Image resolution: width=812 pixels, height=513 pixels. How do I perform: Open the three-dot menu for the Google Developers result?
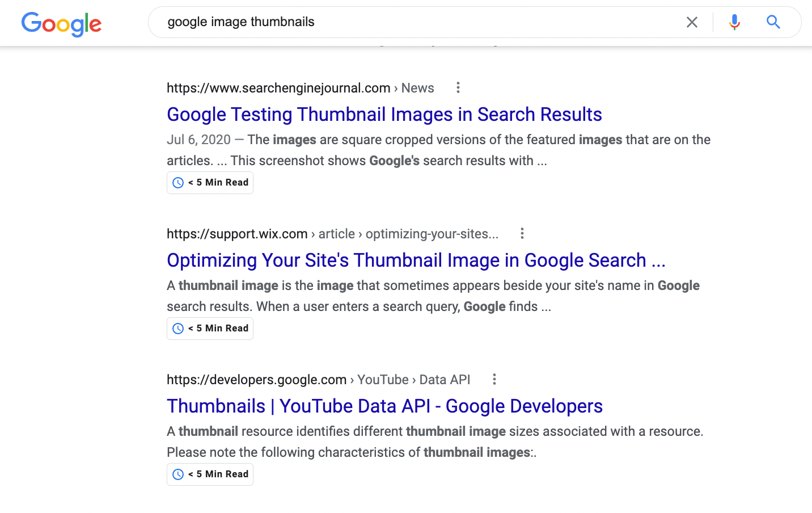[494, 379]
